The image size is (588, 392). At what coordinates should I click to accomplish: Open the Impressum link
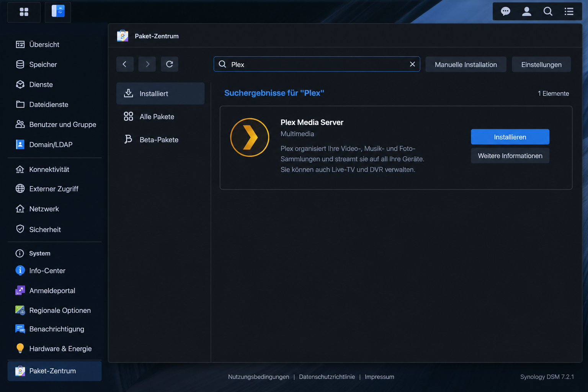click(x=379, y=377)
